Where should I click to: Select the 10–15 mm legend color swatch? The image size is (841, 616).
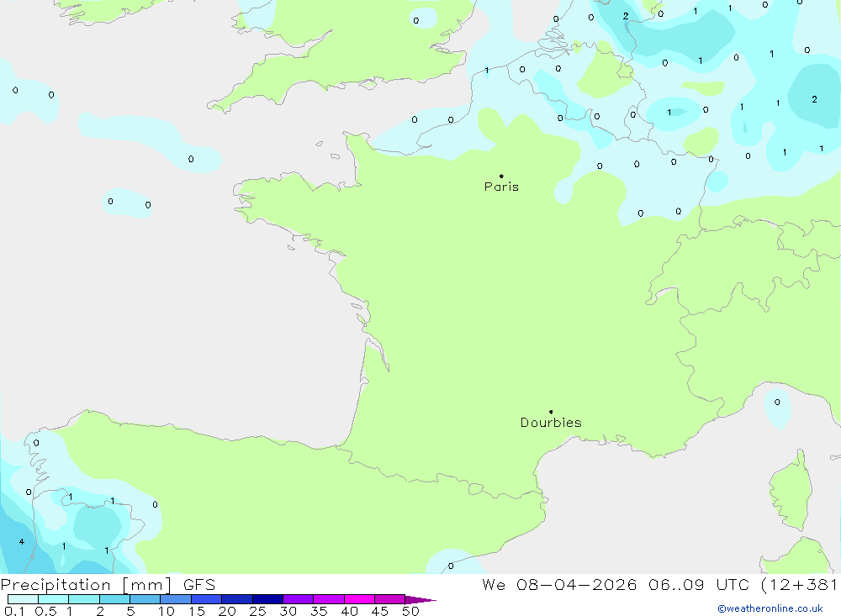pos(176,599)
